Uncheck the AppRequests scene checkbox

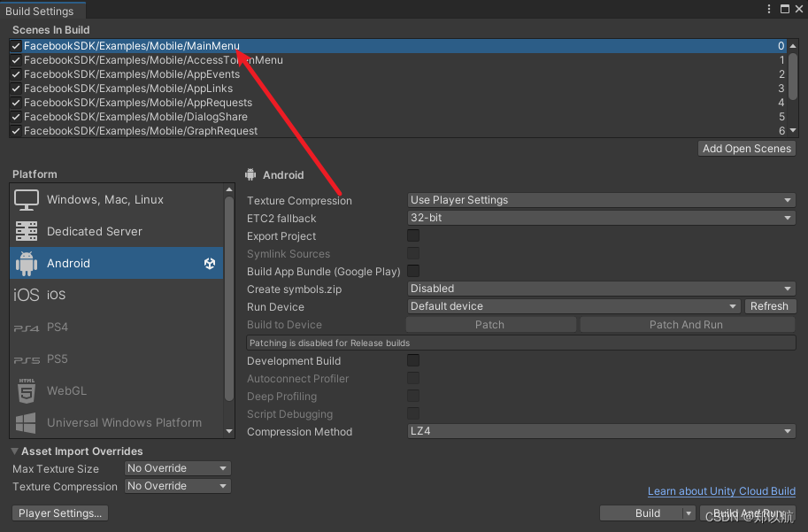click(x=16, y=103)
